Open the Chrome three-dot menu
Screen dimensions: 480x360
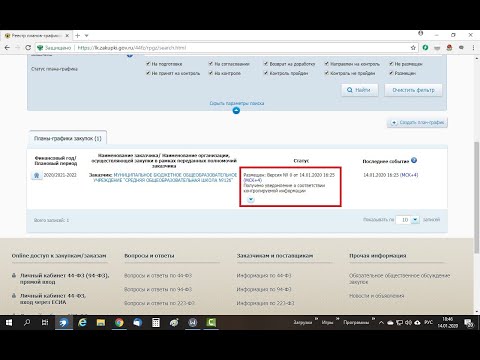[x=473, y=48]
